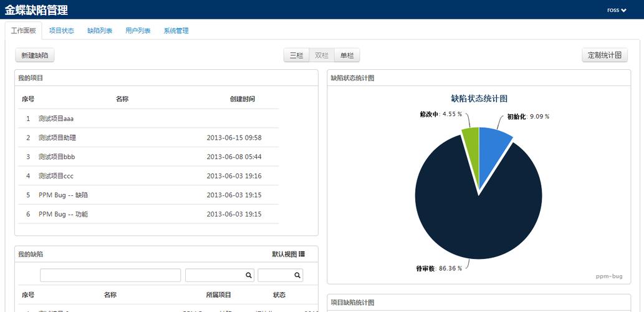This screenshot has height=312, width=644.
Task: Open project 测试项目aaa
Action: click(x=56, y=119)
